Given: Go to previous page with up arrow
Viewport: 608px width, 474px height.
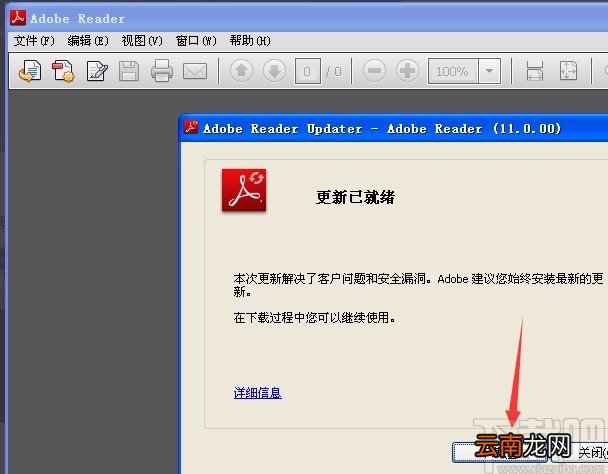Looking at the screenshot, I should pyautogui.click(x=242, y=71).
